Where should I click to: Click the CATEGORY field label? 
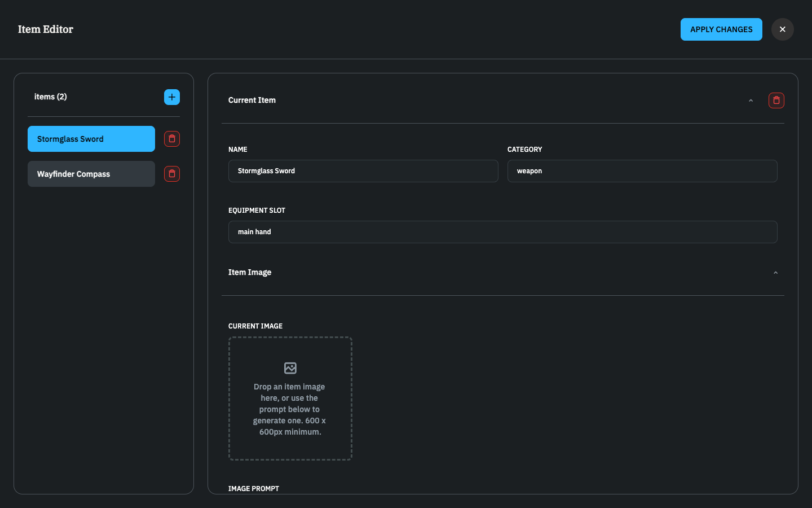coord(525,150)
